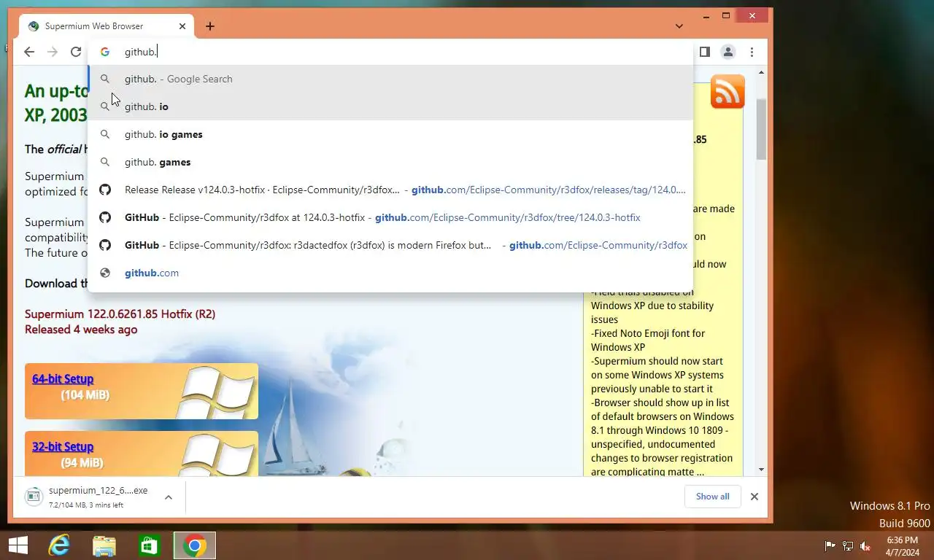Click the search icon beside 'github. games'

[105, 162]
